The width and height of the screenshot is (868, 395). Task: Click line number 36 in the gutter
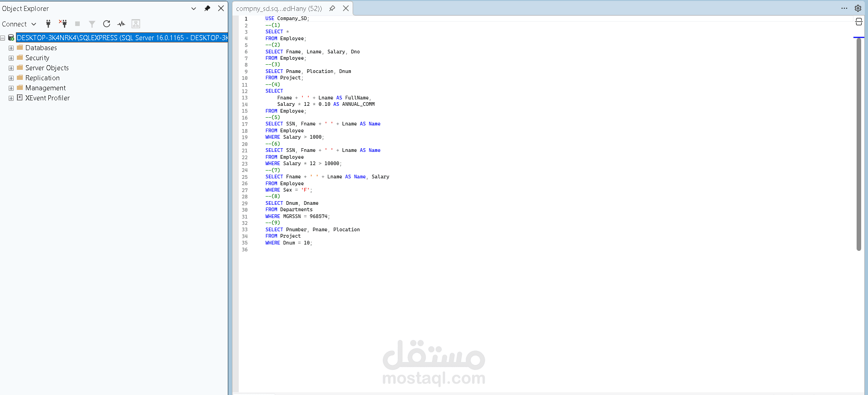tap(245, 249)
